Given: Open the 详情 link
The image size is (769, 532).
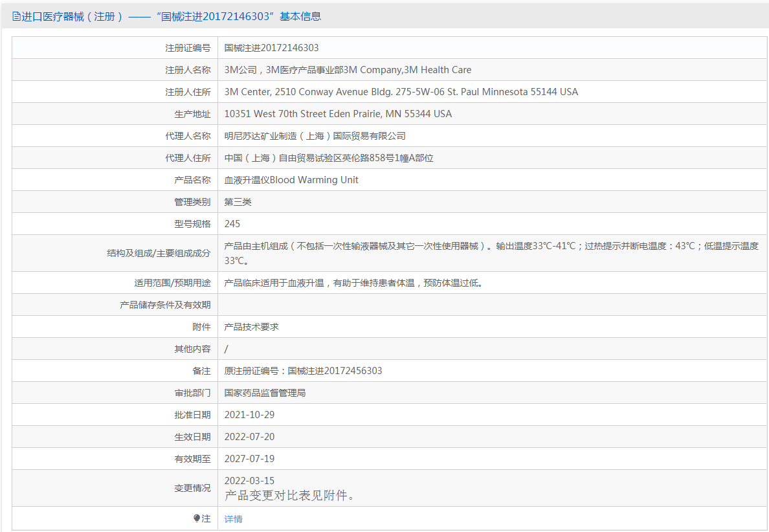Looking at the screenshot, I should coord(234,519).
